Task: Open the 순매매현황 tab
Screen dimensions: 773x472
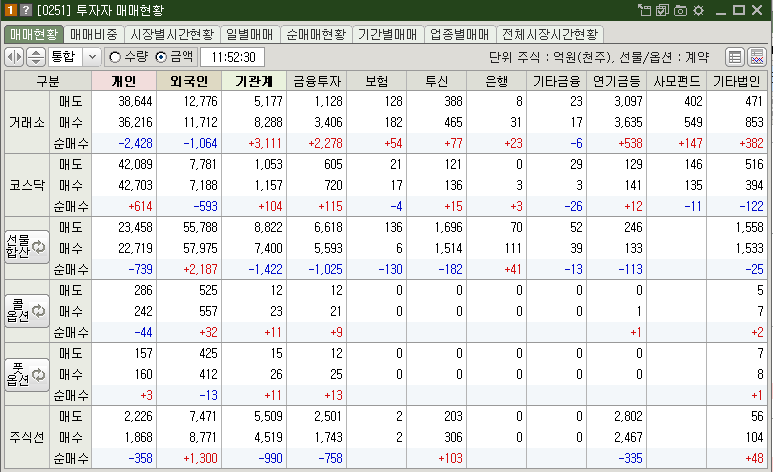Action: coord(316,34)
